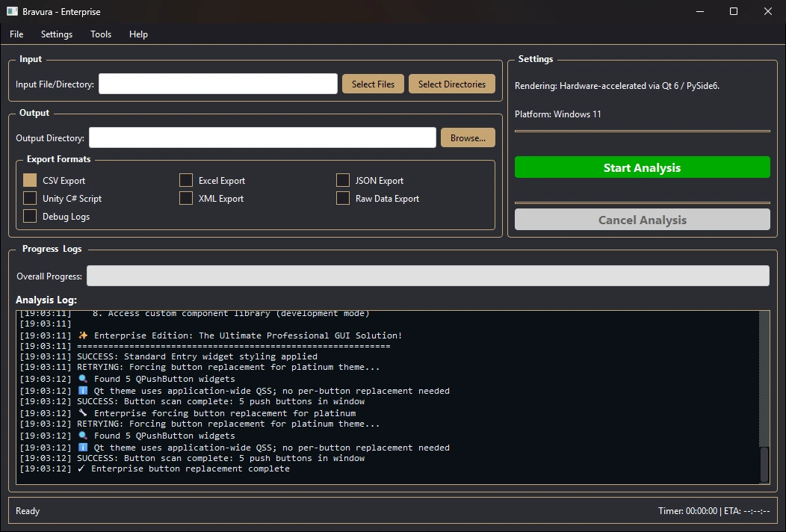Screen dimensions: 786x532
Task: Open the Tools menu
Action: point(101,34)
